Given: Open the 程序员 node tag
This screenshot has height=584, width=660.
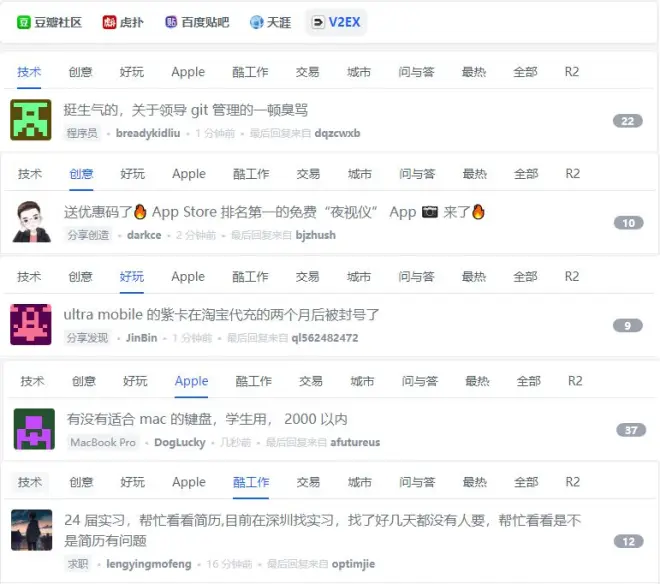Looking at the screenshot, I should click(82, 133).
